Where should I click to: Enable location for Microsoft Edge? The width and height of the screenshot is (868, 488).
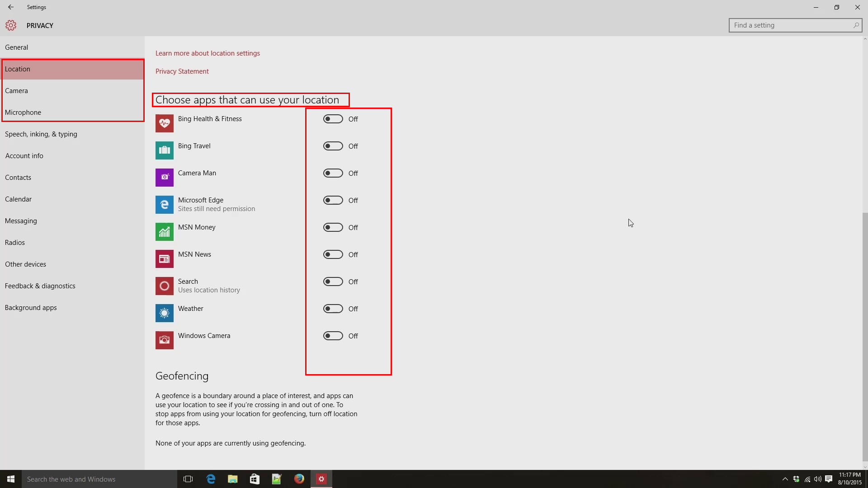coord(333,200)
